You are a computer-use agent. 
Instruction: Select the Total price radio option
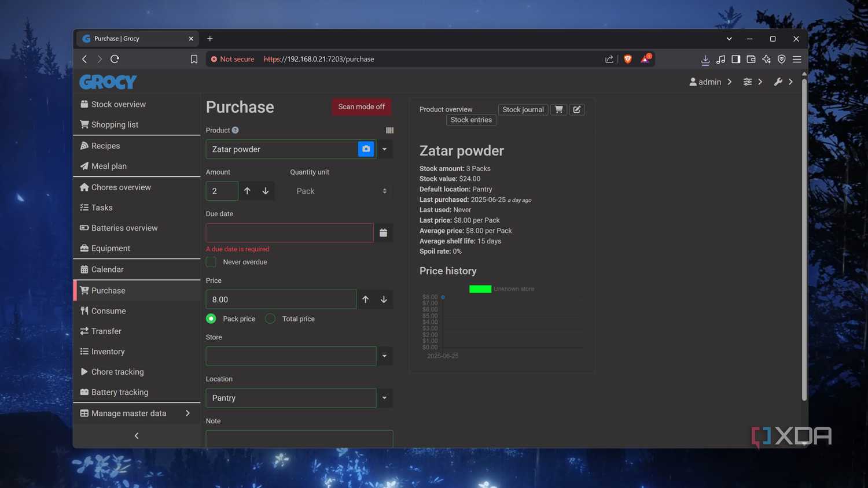pos(270,319)
